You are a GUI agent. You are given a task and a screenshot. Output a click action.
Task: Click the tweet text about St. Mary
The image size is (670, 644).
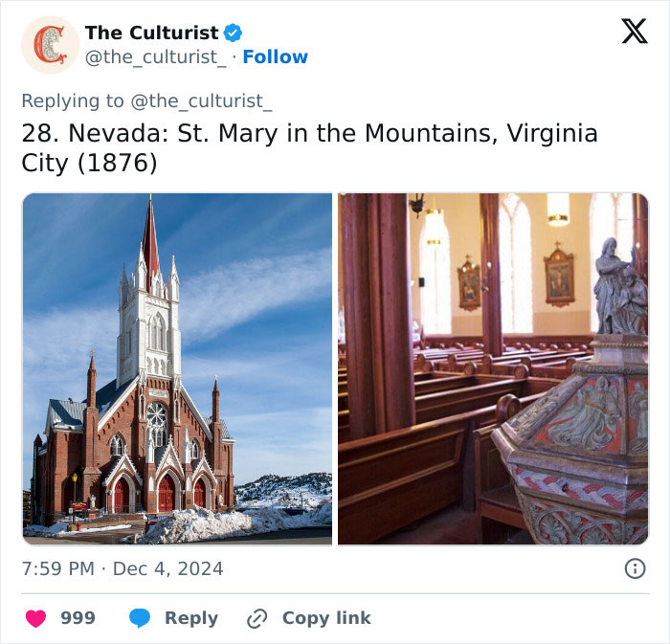point(309,147)
